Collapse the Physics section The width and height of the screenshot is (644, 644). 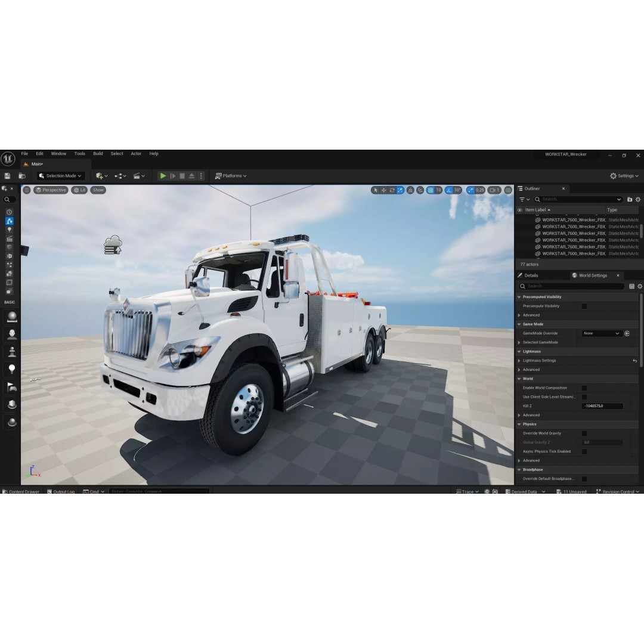point(519,425)
